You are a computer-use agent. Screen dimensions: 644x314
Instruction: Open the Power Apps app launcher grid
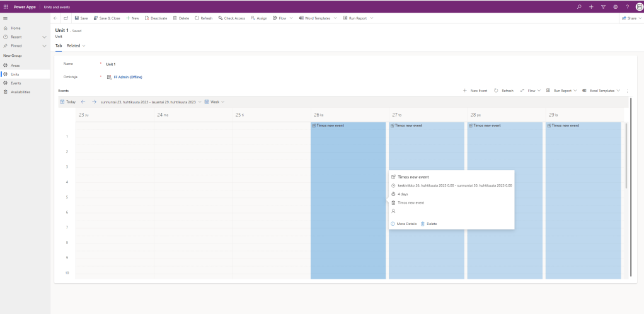coord(6,6)
